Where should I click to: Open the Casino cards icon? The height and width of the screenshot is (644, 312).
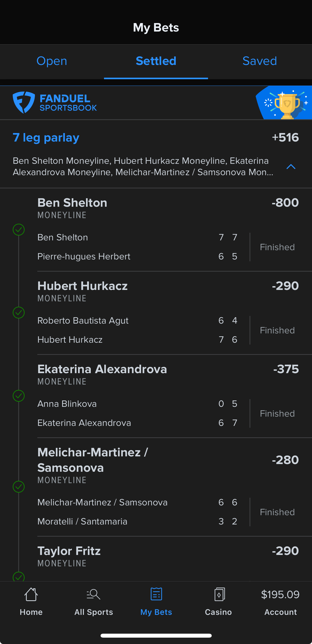219,594
